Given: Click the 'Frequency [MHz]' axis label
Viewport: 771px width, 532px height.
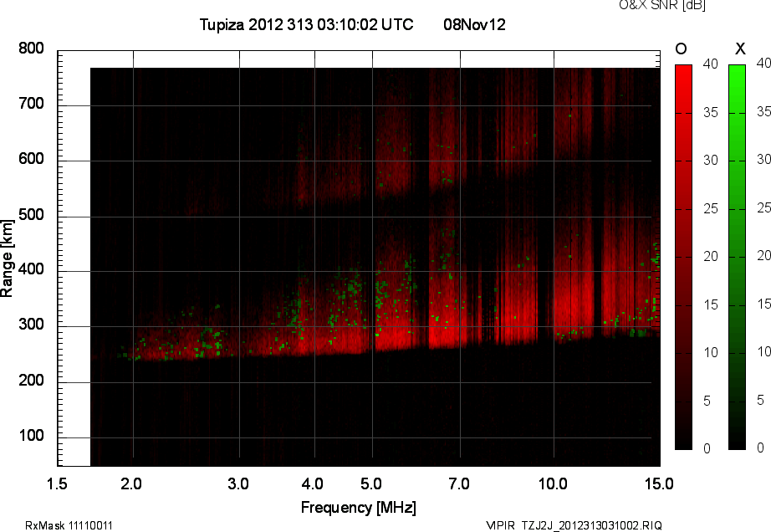Looking at the screenshot, I should [359, 508].
